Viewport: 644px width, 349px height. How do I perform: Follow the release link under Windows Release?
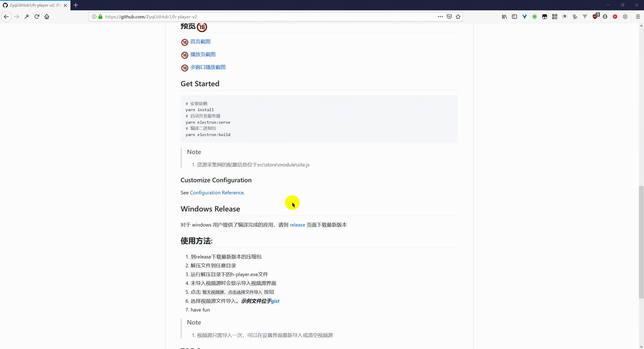tap(297, 225)
